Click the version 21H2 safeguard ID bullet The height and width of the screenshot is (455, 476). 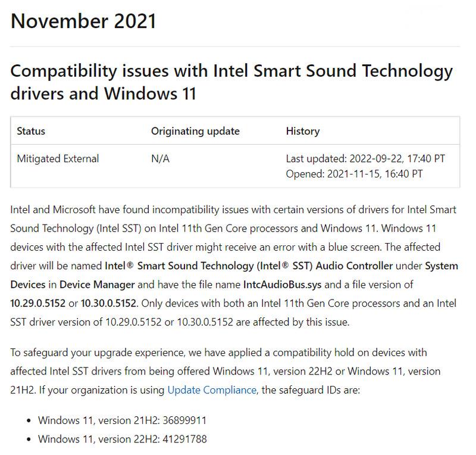pyautogui.click(x=122, y=420)
